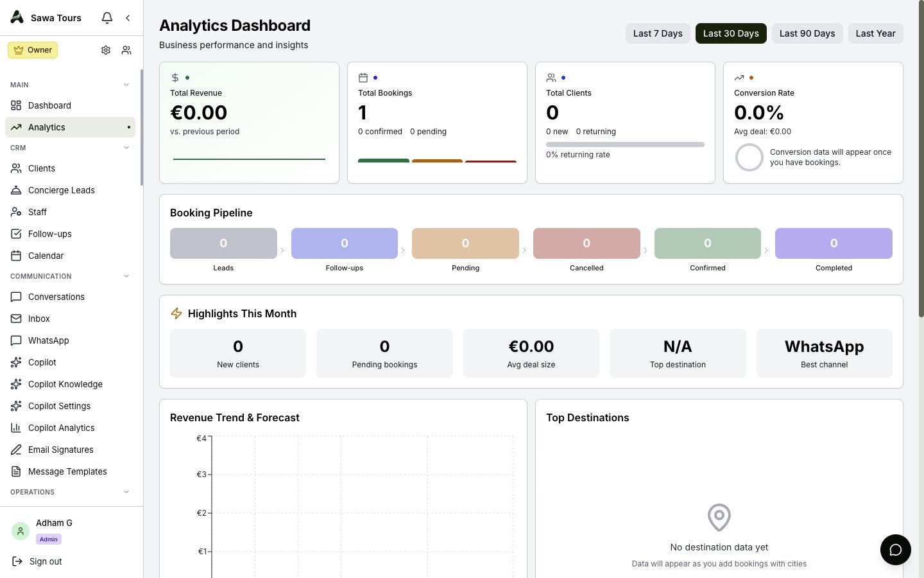Select the Last Year range

coord(876,33)
